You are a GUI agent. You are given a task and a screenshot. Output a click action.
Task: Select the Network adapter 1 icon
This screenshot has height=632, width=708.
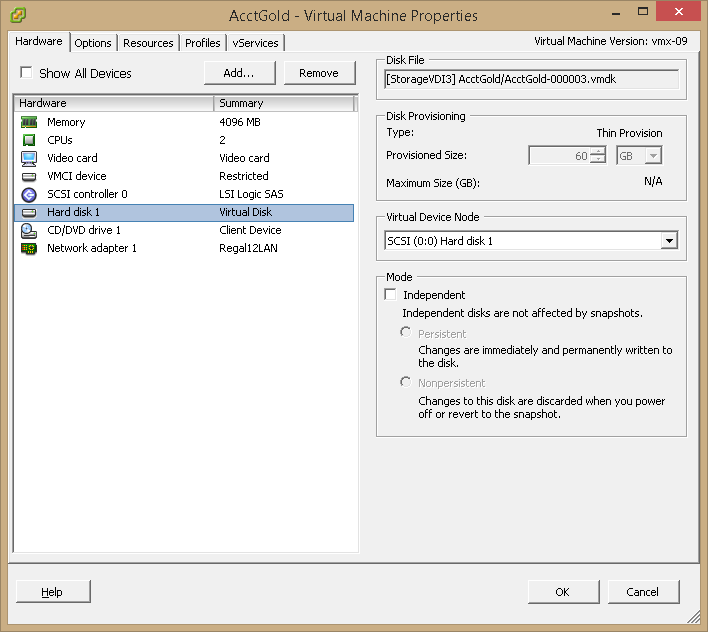pyautogui.click(x=29, y=248)
